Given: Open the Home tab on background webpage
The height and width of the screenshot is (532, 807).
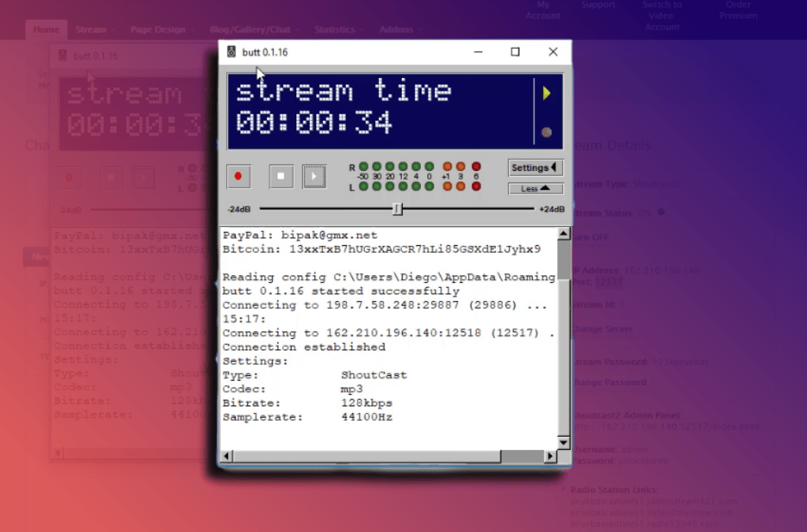Looking at the screenshot, I should click(46, 29).
